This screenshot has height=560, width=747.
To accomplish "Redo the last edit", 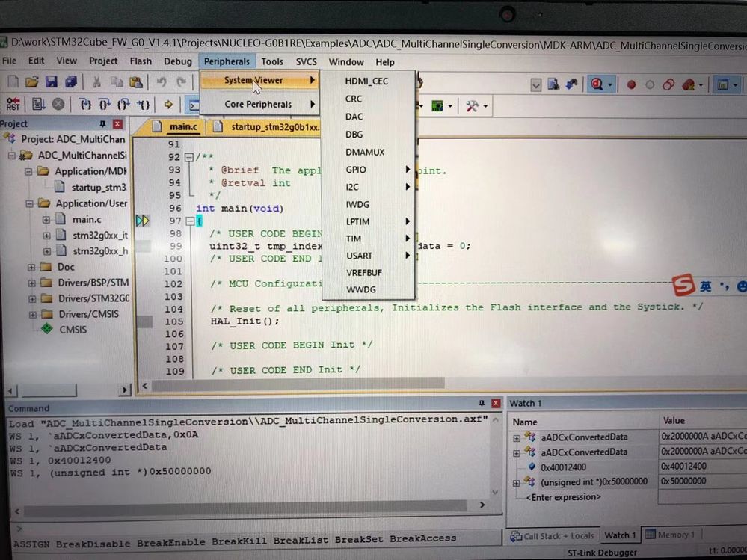I will tap(181, 82).
